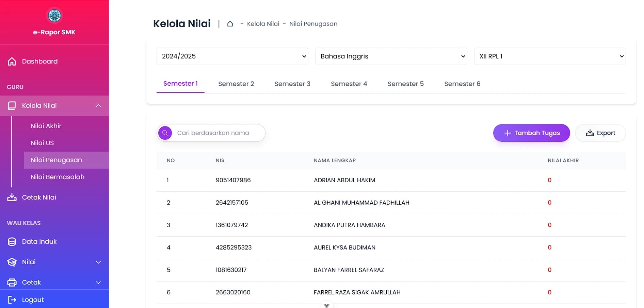The image size is (644, 308).
Task: Click the Cetak Nilai download icon
Action: click(12, 198)
